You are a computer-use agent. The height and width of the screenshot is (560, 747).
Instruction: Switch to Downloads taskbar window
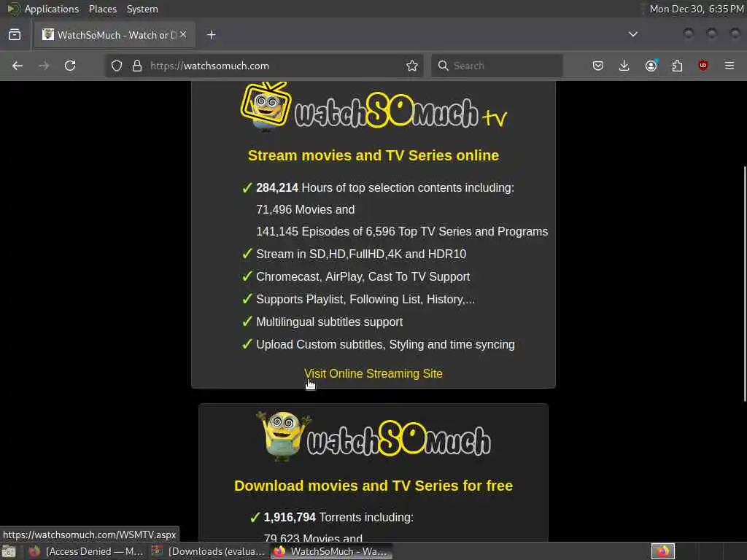click(209, 551)
